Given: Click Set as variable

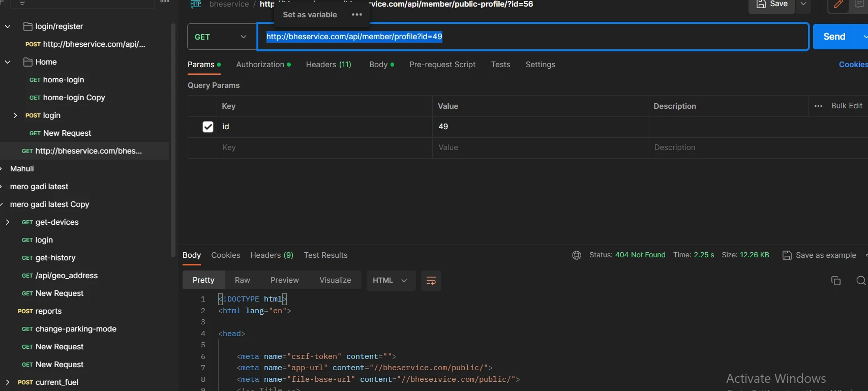Looking at the screenshot, I should coord(310,15).
